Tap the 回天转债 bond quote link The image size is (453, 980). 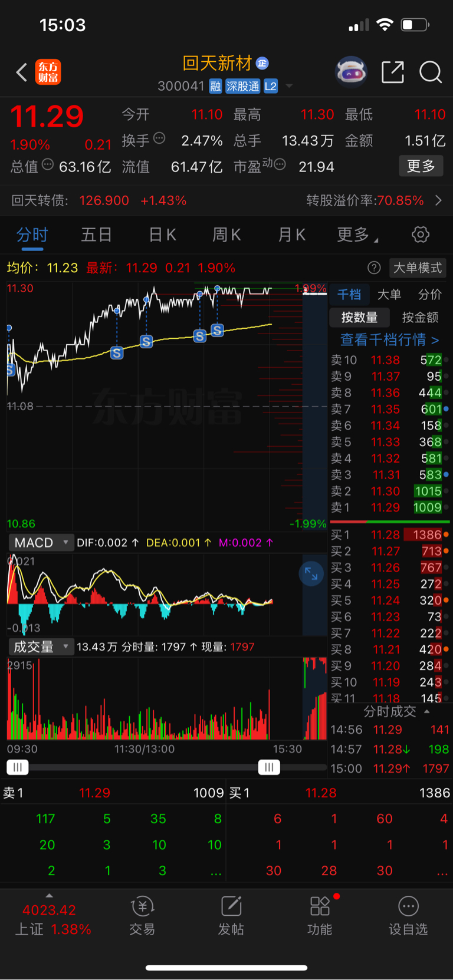[99, 200]
